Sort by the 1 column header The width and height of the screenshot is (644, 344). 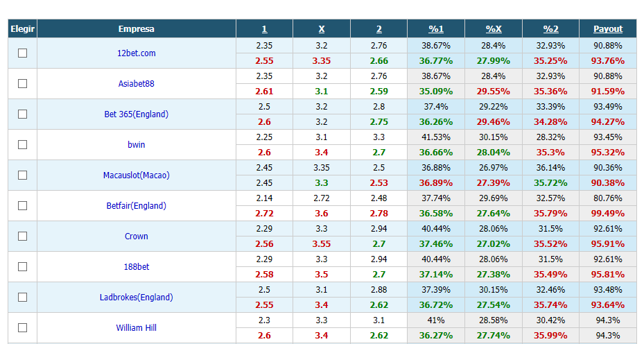click(264, 28)
